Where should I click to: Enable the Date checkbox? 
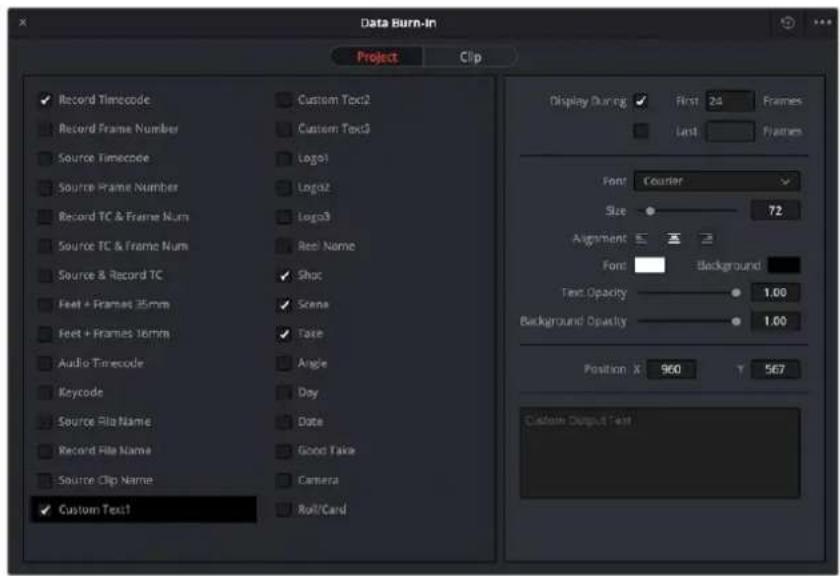coord(284,422)
